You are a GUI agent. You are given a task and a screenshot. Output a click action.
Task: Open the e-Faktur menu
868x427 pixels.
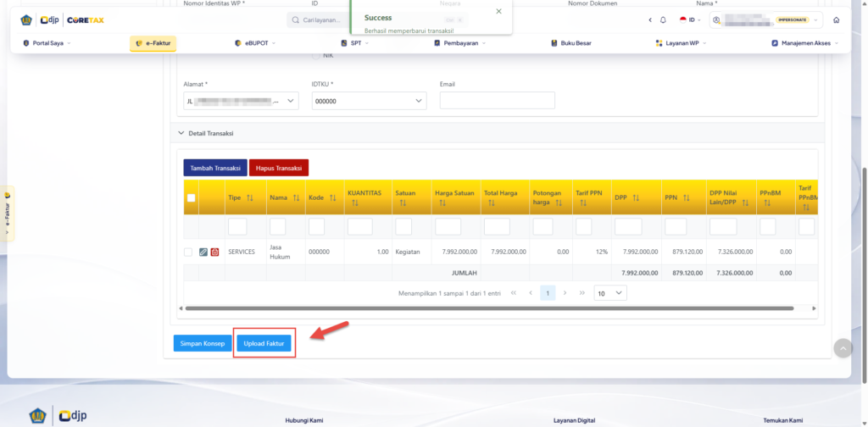point(153,43)
